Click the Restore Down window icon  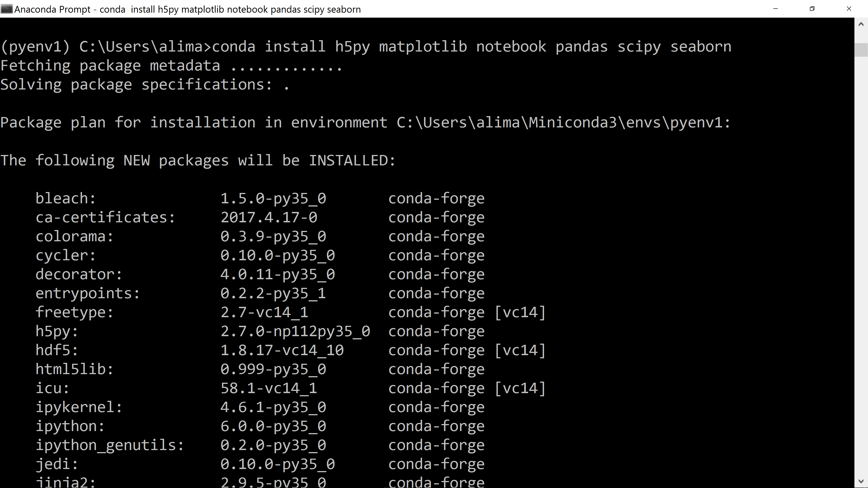812,9
